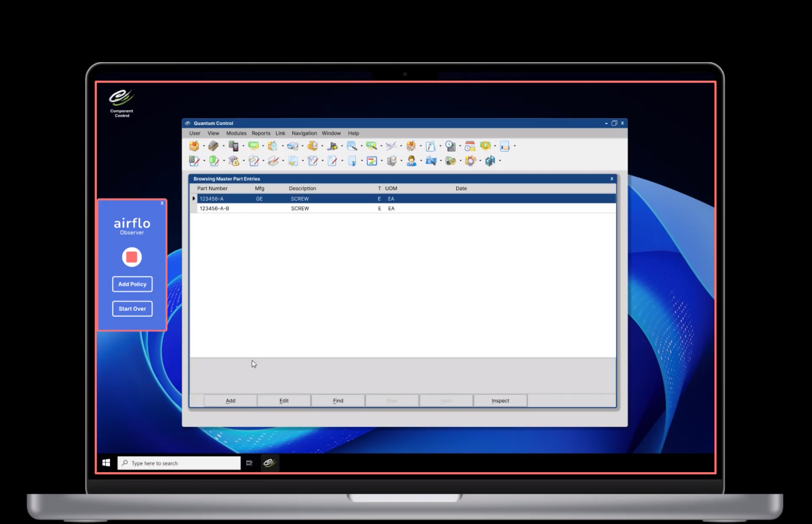The height and width of the screenshot is (524, 812).
Task: Stop recording in airflo Observer
Action: point(132,257)
